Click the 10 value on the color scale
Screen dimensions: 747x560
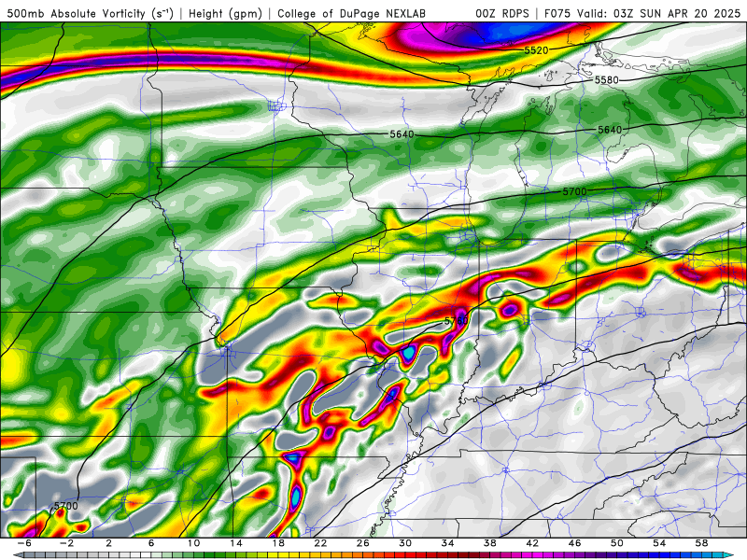tap(193, 543)
